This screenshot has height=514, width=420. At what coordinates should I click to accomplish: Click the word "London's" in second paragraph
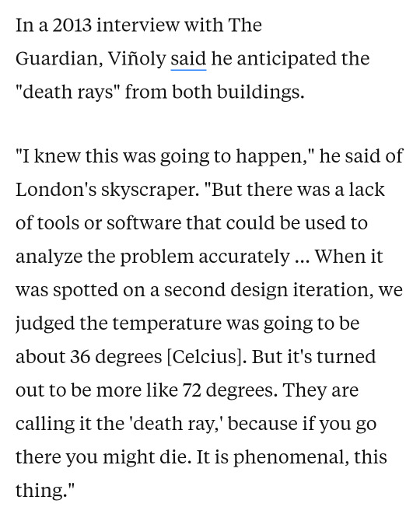(56, 190)
